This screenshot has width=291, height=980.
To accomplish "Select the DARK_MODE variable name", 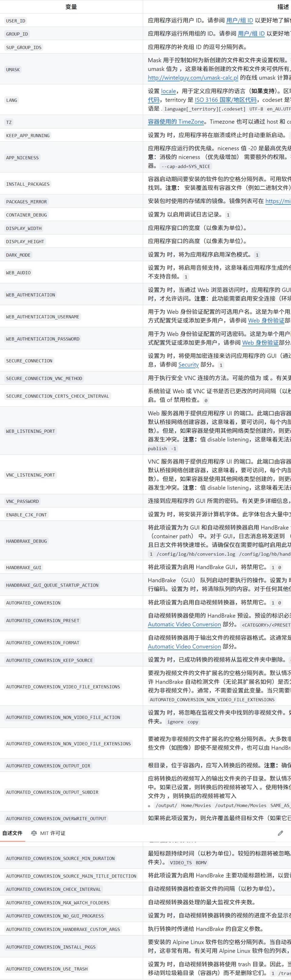I will click(x=18, y=255).
